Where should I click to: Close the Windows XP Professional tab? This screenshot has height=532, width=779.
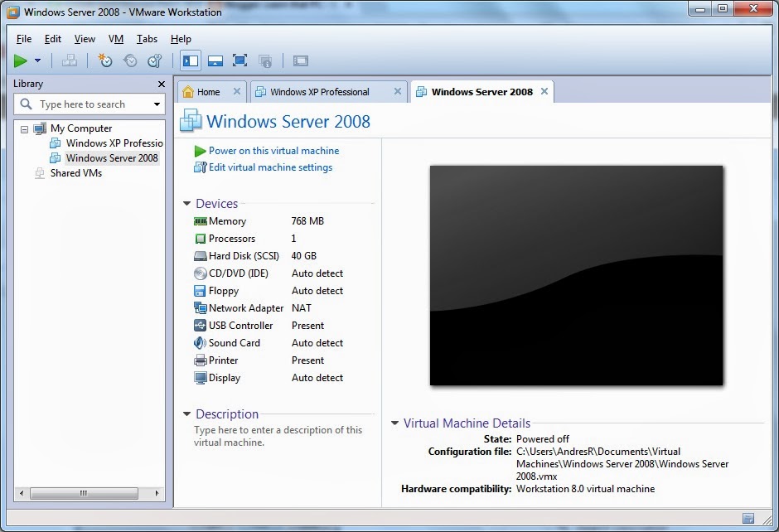(x=398, y=91)
